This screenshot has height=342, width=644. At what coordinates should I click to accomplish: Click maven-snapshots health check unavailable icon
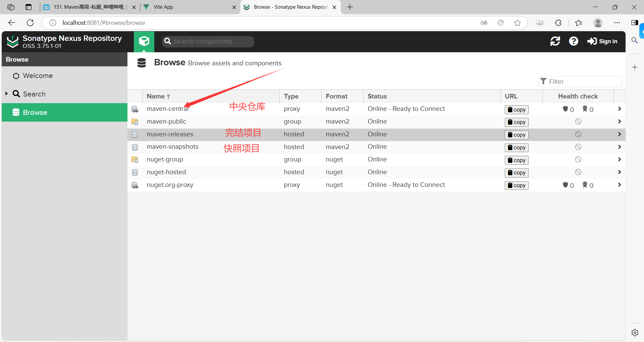(x=578, y=147)
